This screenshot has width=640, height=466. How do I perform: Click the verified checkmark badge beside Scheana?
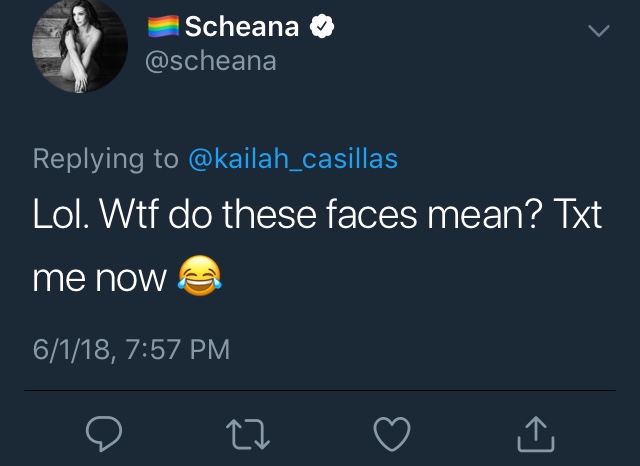coord(322,26)
